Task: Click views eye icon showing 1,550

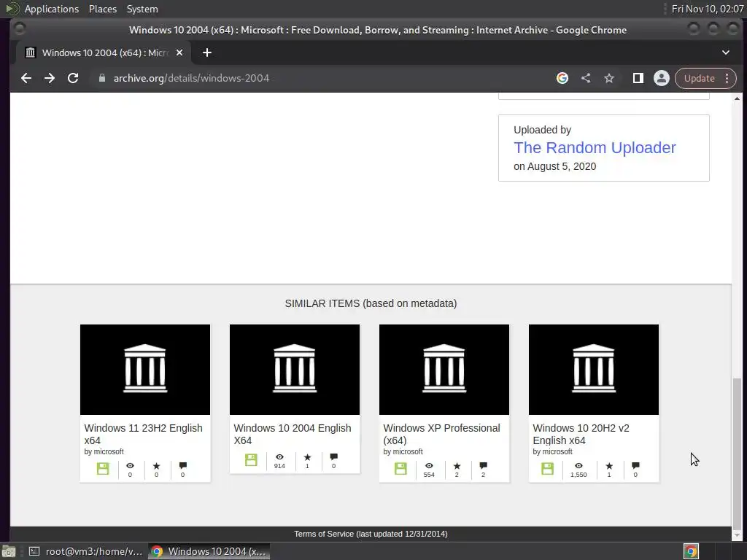Action: pos(578,466)
